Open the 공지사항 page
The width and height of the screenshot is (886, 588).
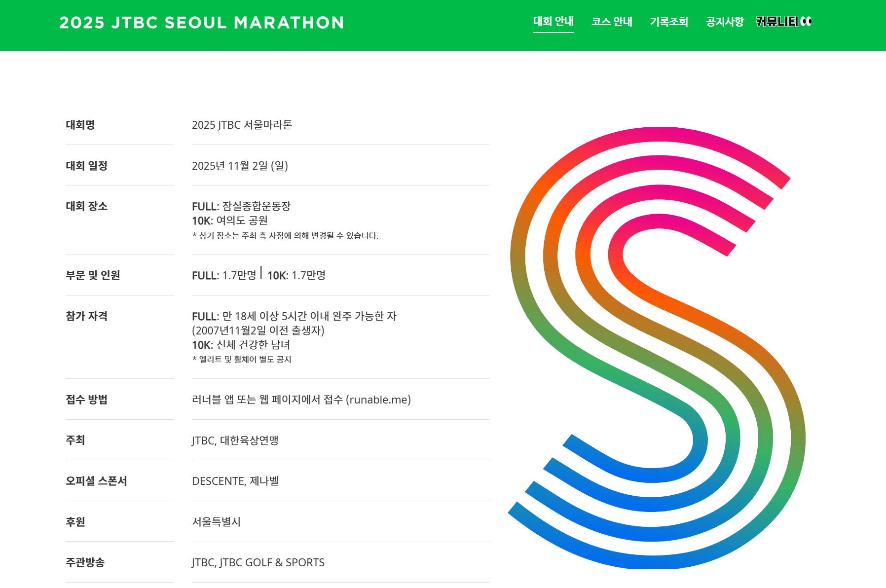tap(725, 21)
